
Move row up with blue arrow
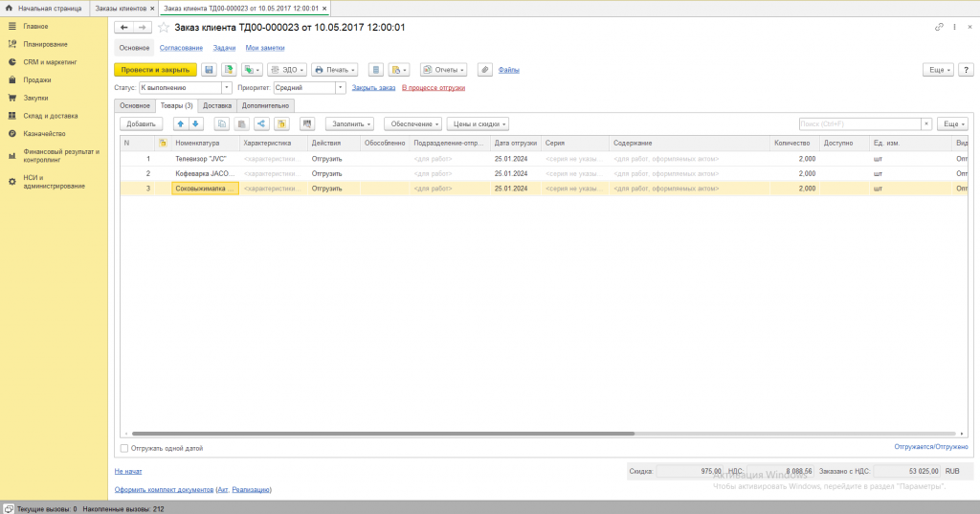click(181, 123)
